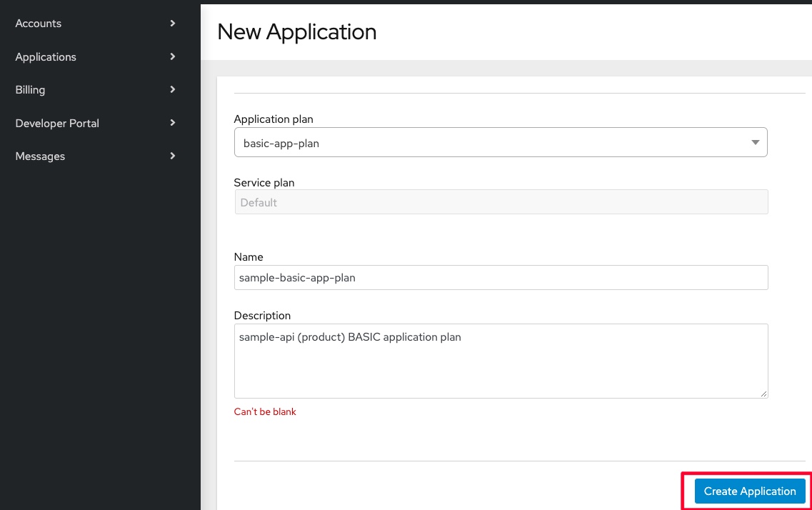
Task: Open the Messages sidebar section
Action: tap(40, 156)
